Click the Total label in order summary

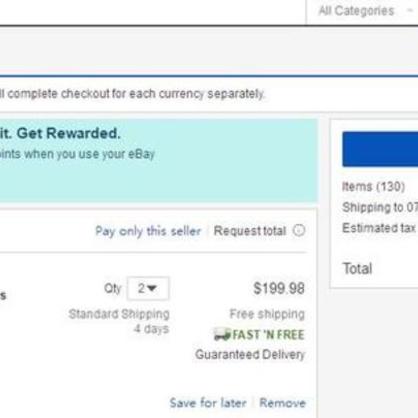[x=357, y=268]
